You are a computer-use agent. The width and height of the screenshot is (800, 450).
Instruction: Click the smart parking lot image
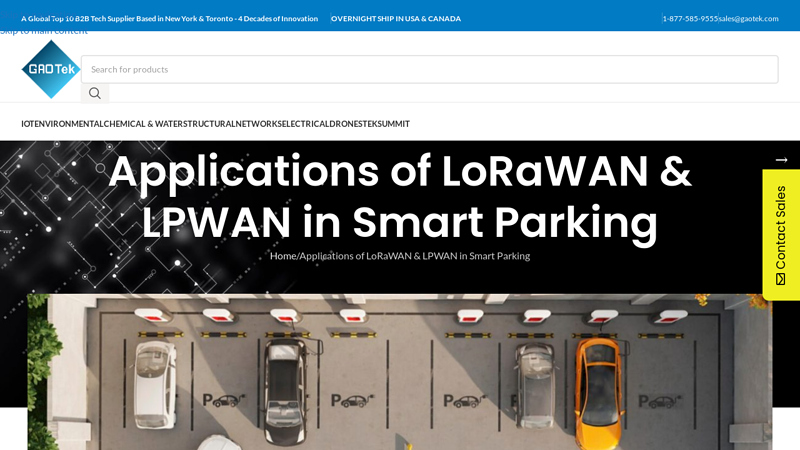coord(400,372)
